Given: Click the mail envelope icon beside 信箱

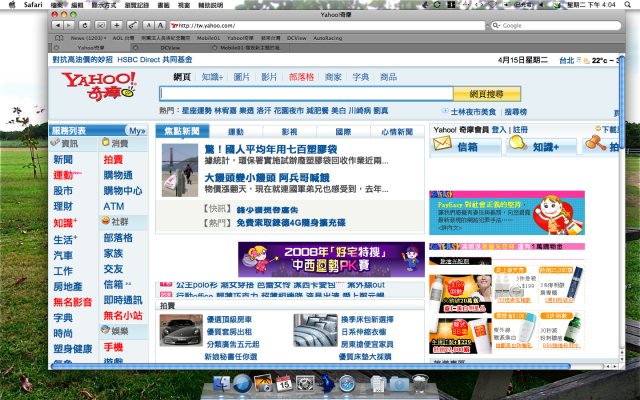Looking at the screenshot, I should click(x=442, y=143).
